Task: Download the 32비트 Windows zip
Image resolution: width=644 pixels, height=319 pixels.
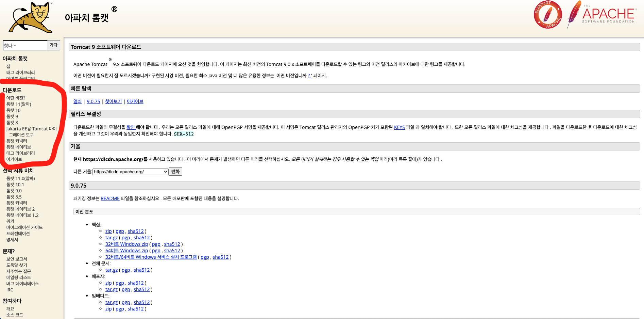Action: (x=127, y=244)
